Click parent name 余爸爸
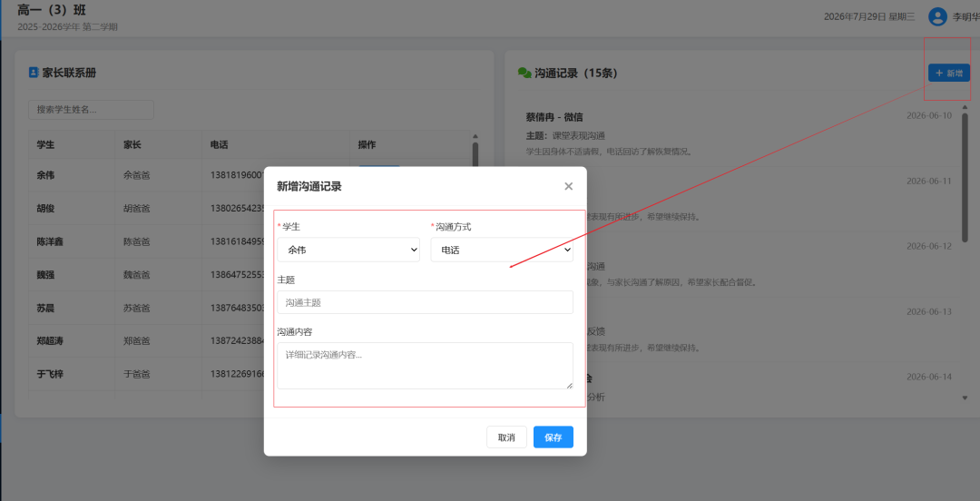This screenshot has width=980, height=501. click(x=137, y=175)
